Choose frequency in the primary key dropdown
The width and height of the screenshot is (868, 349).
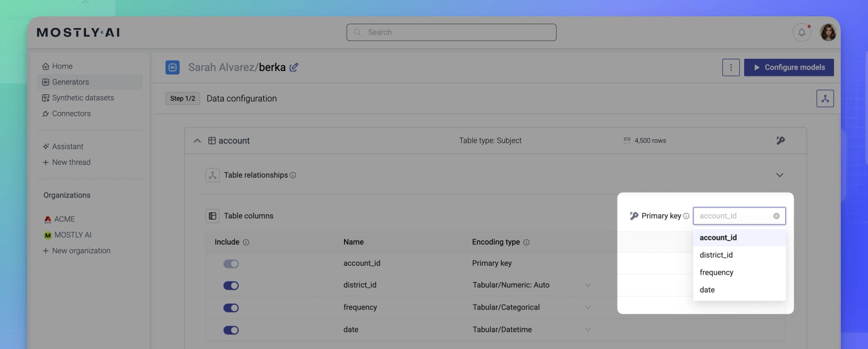[x=716, y=273]
